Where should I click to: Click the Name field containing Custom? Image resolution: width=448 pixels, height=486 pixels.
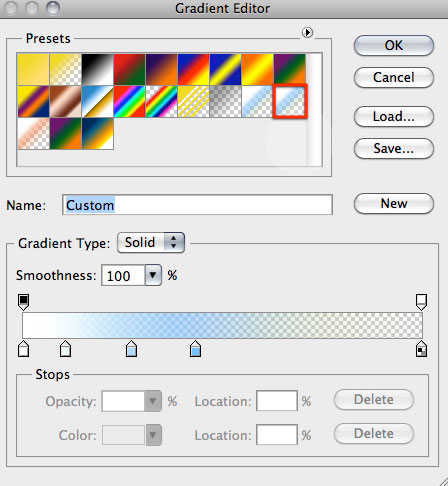197,205
